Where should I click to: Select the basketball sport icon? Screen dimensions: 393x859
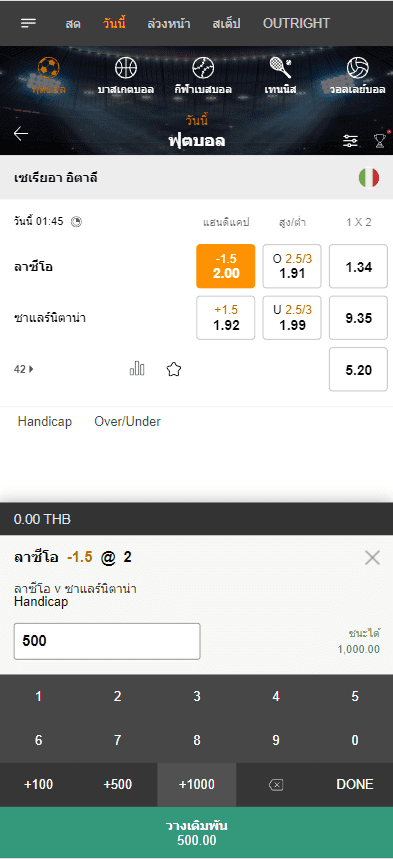pyautogui.click(x=126, y=68)
